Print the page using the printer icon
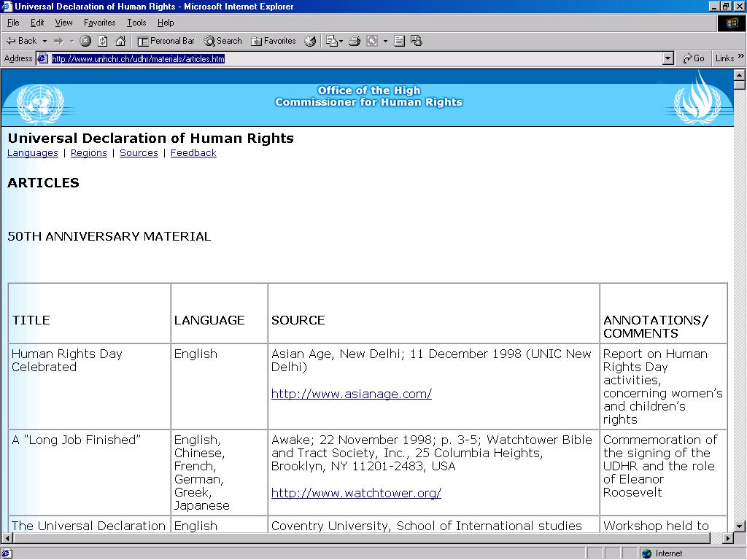Viewport: 747px width, 560px height. click(x=354, y=41)
